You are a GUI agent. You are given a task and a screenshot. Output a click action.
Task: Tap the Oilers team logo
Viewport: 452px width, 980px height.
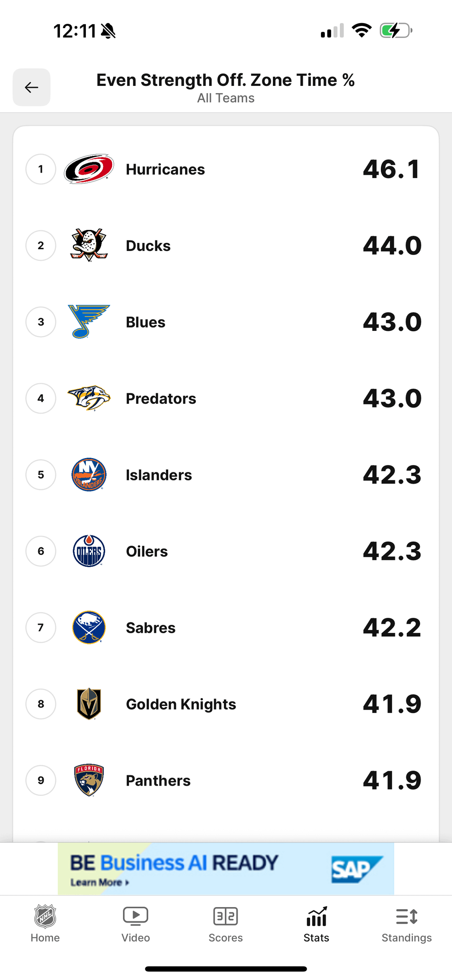click(89, 551)
